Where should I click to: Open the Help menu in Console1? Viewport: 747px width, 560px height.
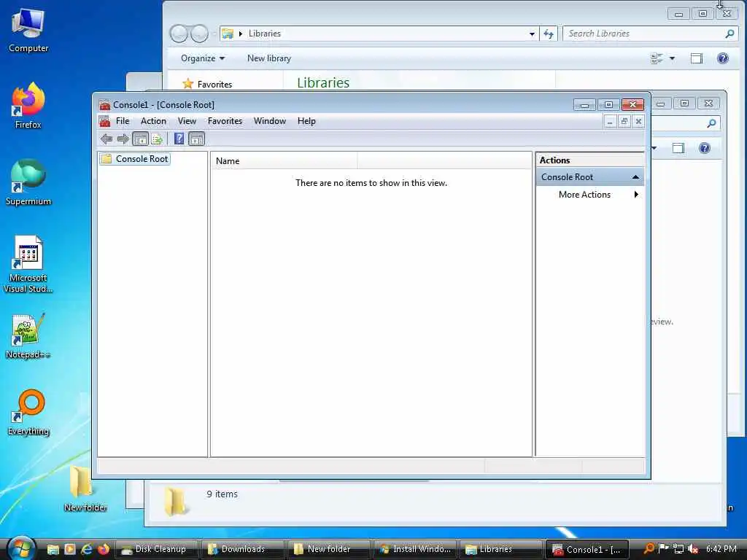point(306,121)
